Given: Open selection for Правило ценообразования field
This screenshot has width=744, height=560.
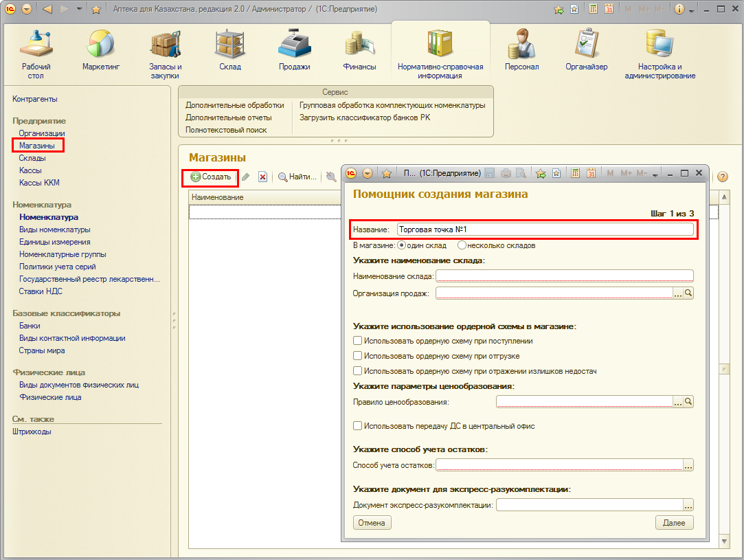Looking at the screenshot, I should click(x=678, y=402).
